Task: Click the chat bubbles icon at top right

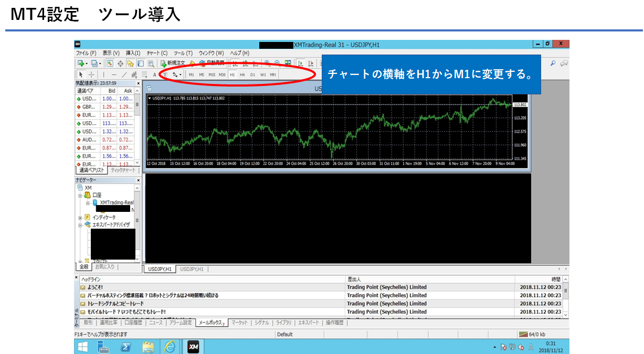Action: (x=564, y=63)
